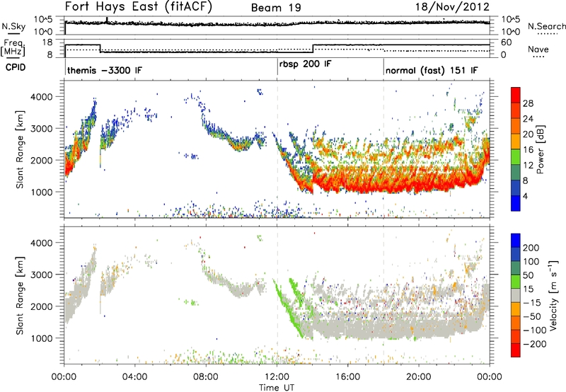The image size is (566, 392).
Task: Click the 'Velocity [m s⁻¹]' color bar label
Action: coord(553,295)
